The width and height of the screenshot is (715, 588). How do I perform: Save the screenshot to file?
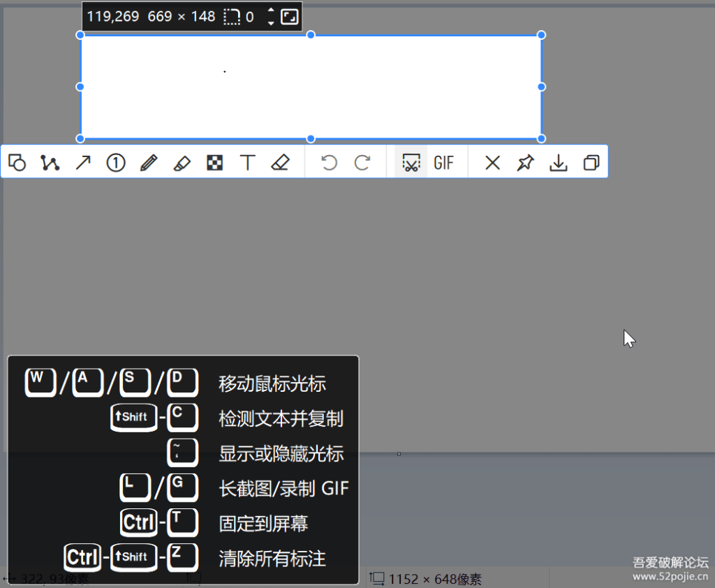[558, 163]
